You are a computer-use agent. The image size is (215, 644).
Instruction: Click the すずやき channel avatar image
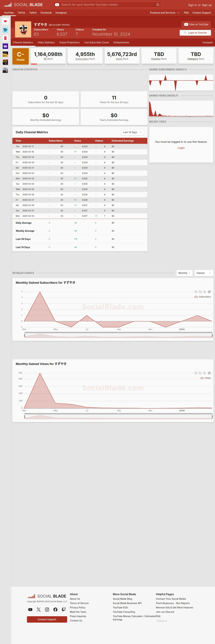click(23, 29)
